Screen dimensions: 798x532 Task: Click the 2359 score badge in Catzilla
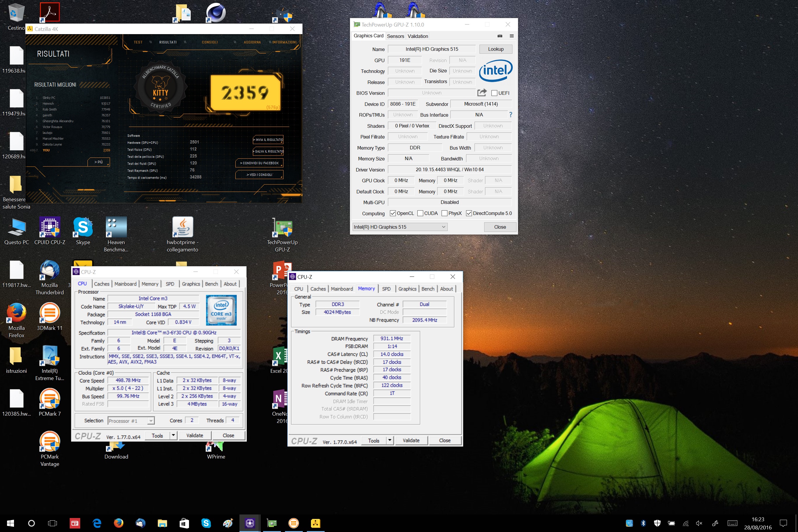tap(245, 93)
